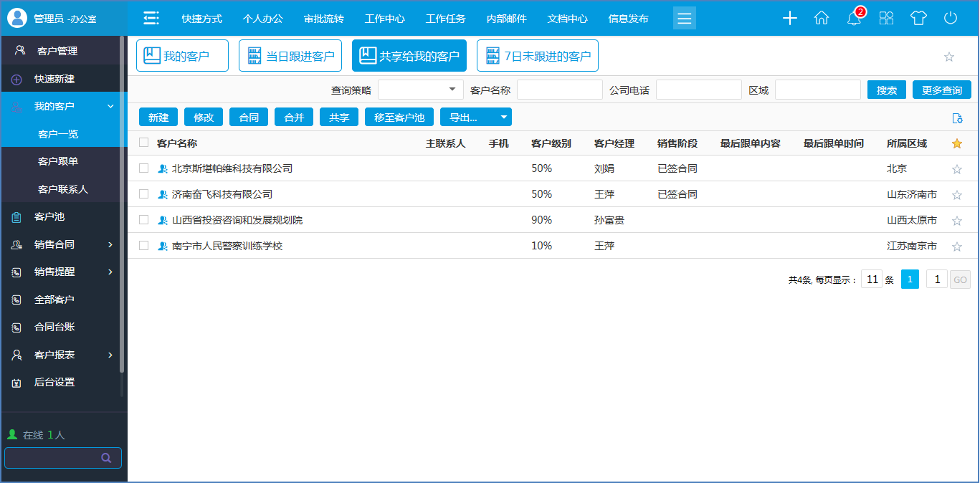Click the plus icon in top bar
The width and height of the screenshot is (980, 483).
coord(789,19)
